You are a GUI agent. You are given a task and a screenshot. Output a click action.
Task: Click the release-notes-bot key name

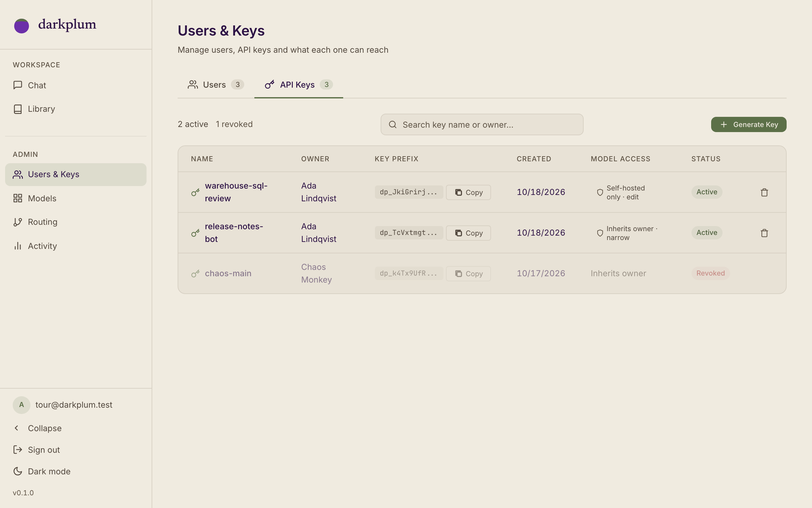234,233
